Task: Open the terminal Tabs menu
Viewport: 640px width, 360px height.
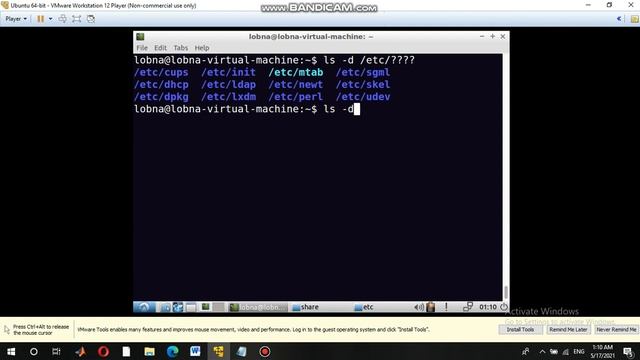Action: (x=180, y=48)
